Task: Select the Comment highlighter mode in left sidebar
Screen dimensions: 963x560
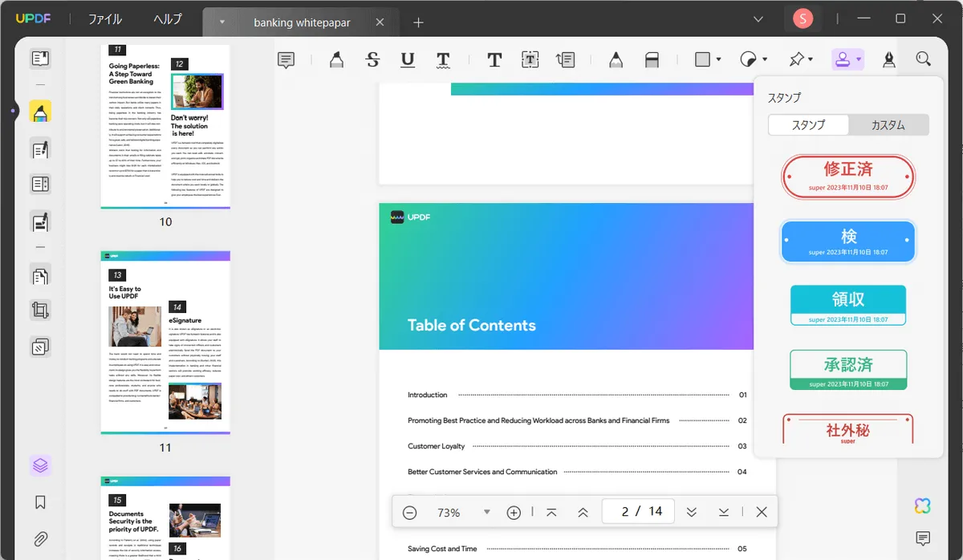Action: pos(40,112)
